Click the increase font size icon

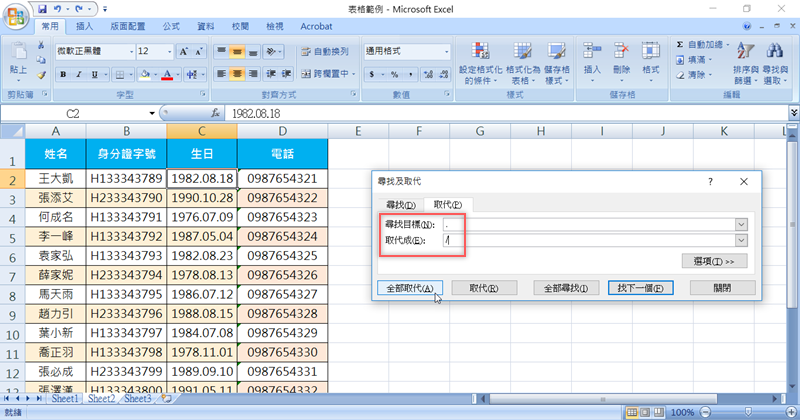click(x=184, y=51)
